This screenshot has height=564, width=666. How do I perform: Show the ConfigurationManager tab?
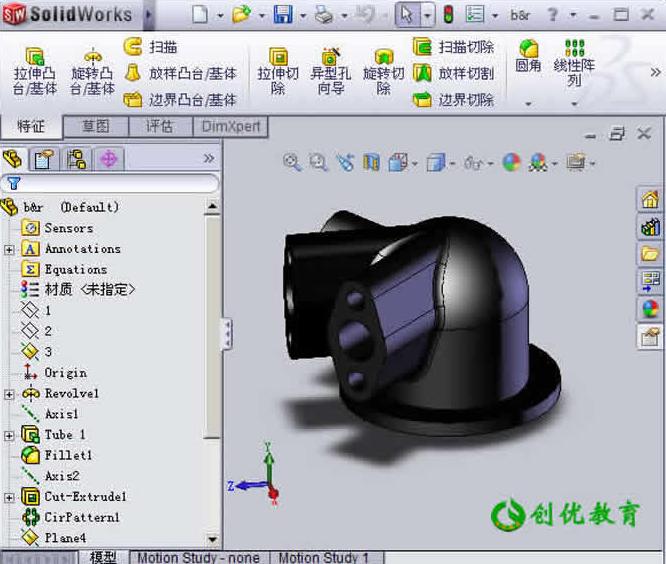(76, 159)
